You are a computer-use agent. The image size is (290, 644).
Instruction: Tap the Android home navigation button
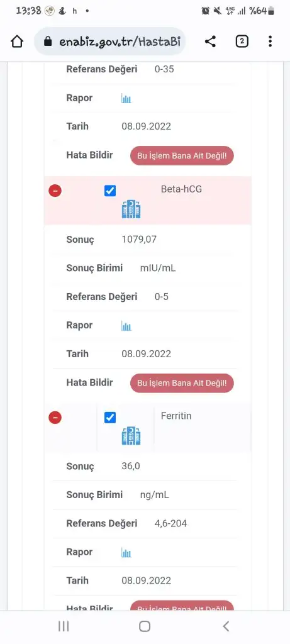point(145,626)
